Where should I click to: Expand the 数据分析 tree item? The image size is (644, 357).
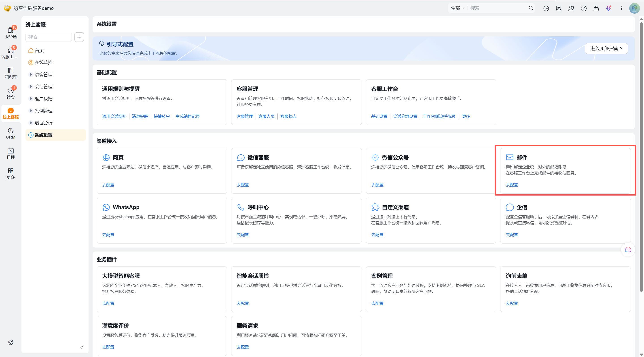point(31,123)
